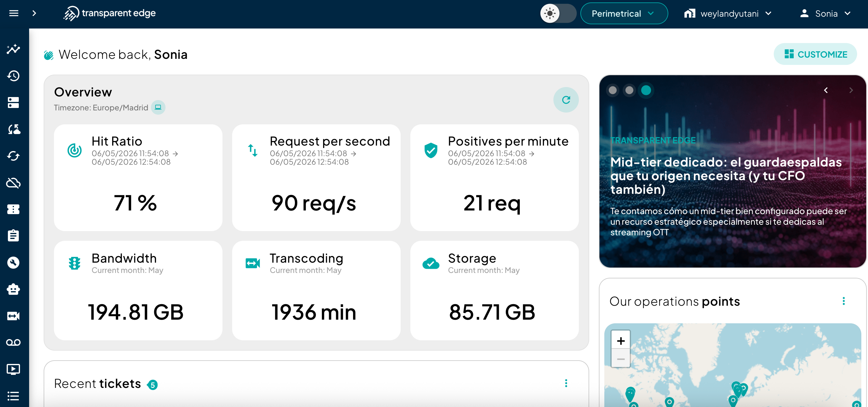The height and width of the screenshot is (407, 868).
Task: Open the ticket sidebar icon
Action: point(13,209)
